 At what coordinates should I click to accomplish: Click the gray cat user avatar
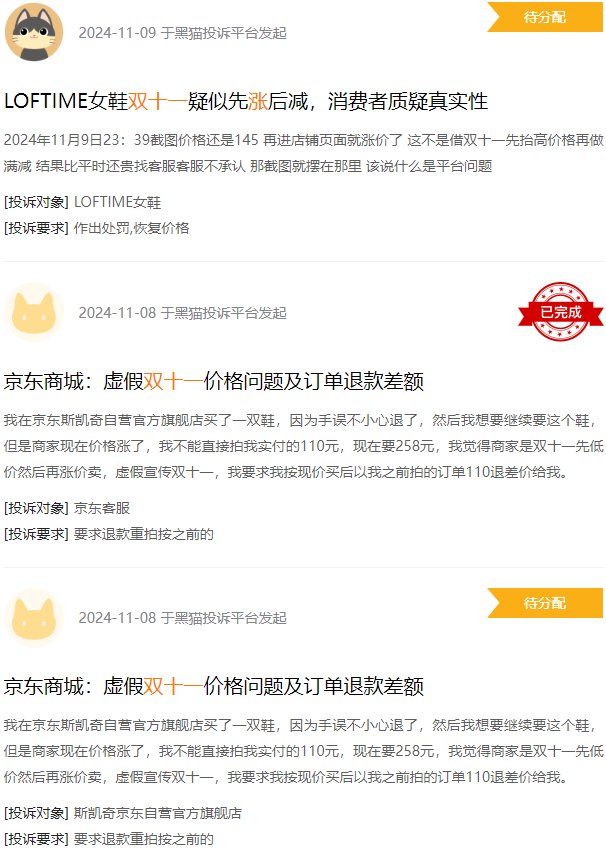[34, 32]
